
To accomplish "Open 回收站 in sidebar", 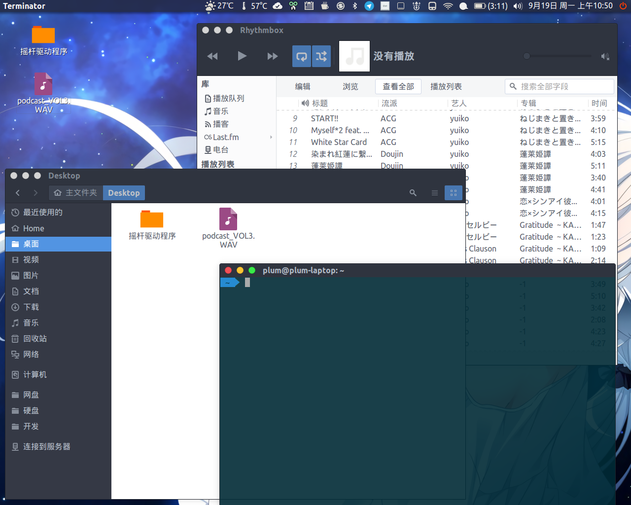I will coord(58,339).
